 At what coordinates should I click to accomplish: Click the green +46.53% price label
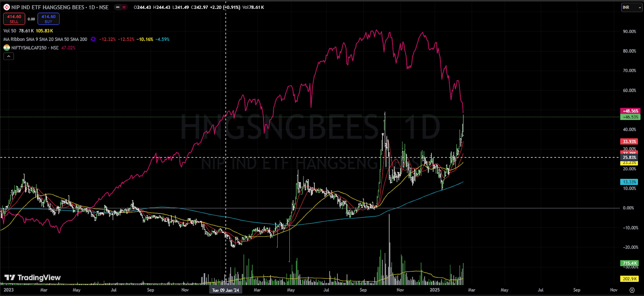(630, 117)
